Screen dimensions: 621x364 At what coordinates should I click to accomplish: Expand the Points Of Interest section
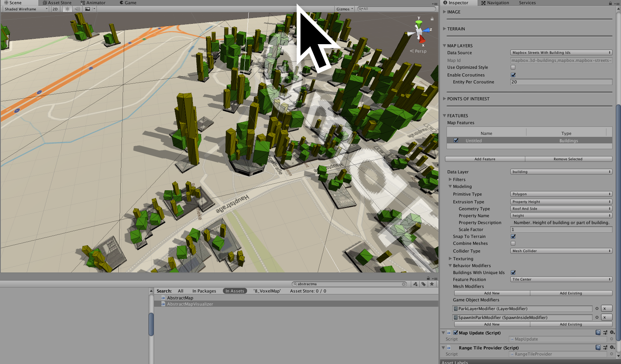468,99
